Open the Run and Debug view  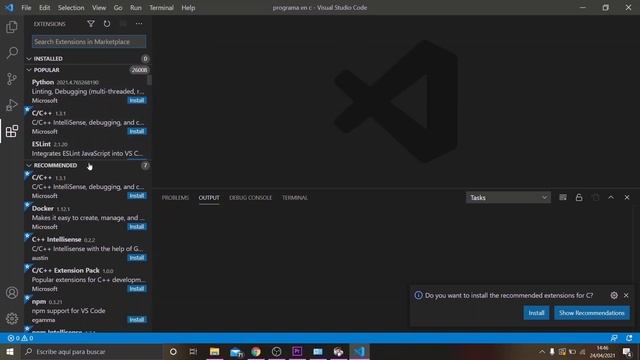point(12,105)
